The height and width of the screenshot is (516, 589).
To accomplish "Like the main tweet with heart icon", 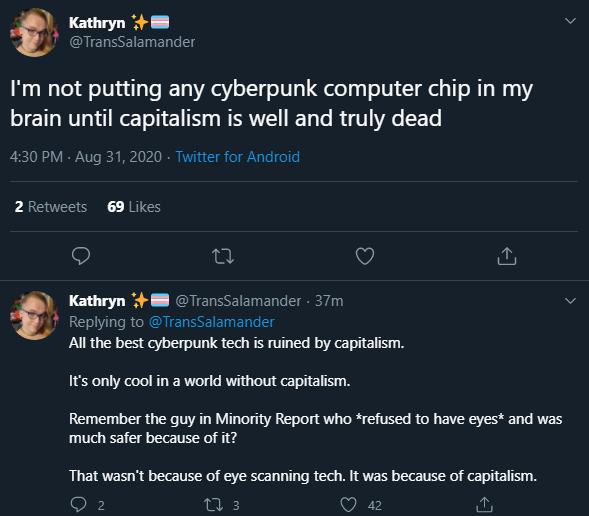I will pyautogui.click(x=365, y=256).
